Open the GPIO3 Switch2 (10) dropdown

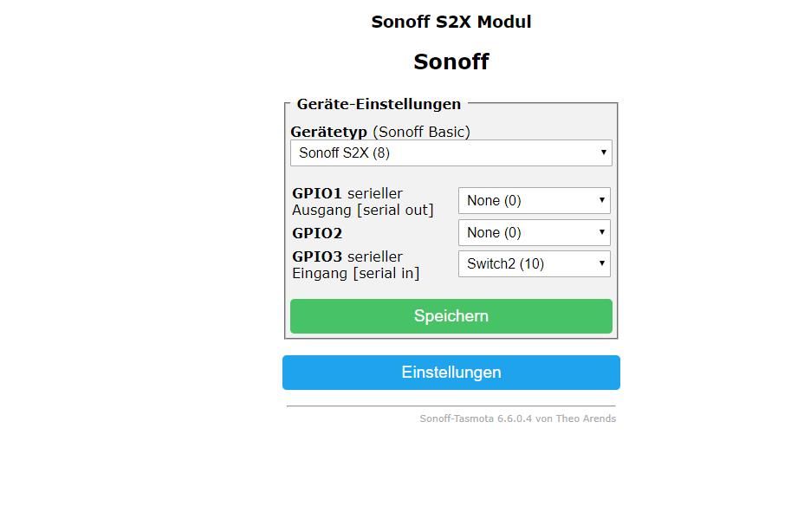pyautogui.click(x=535, y=264)
